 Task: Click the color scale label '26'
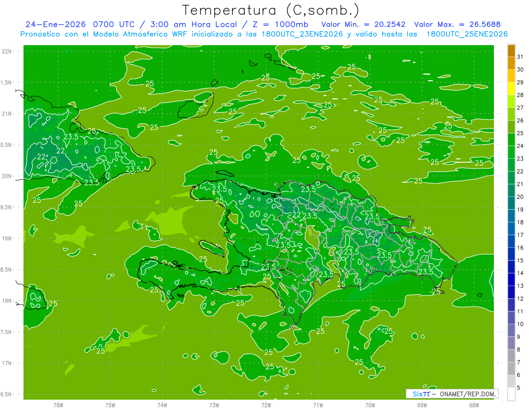tap(520, 120)
